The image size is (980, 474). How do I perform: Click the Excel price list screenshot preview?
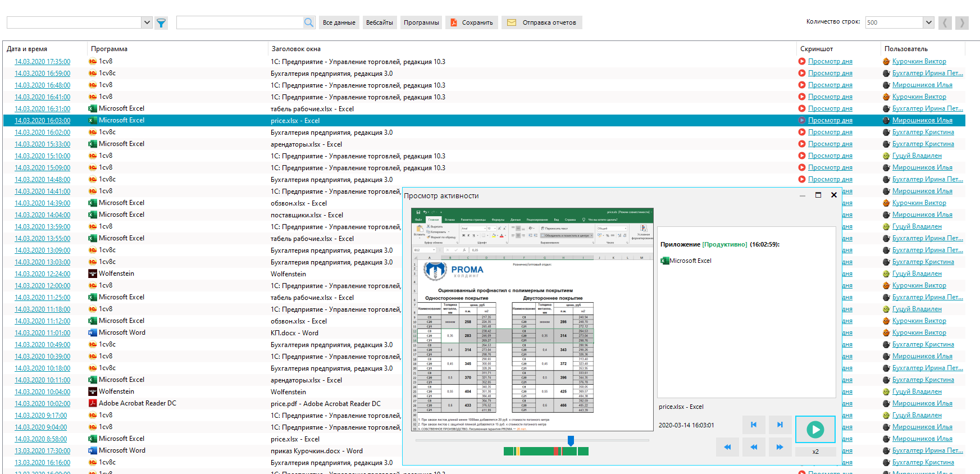[x=532, y=320]
